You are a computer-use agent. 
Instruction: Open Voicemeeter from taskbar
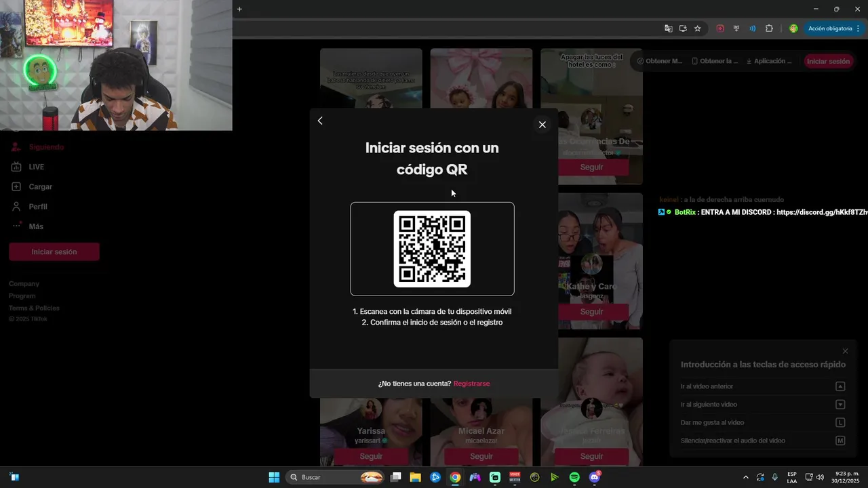tap(515, 477)
